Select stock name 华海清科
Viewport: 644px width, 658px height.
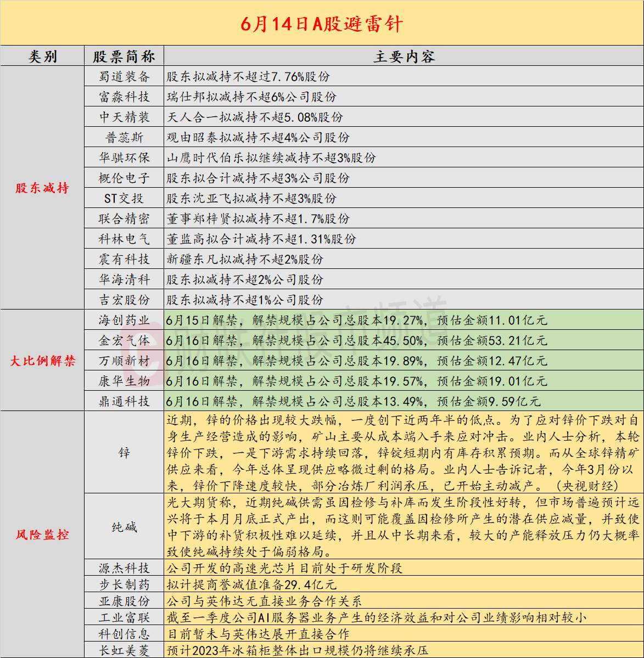pyautogui.click(x=124, y=279)
